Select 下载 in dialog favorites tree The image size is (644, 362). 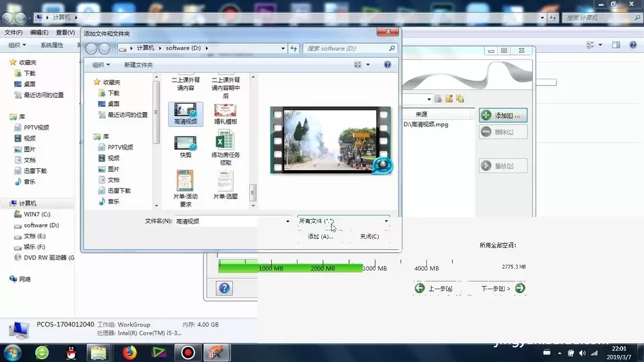[109, 93]
